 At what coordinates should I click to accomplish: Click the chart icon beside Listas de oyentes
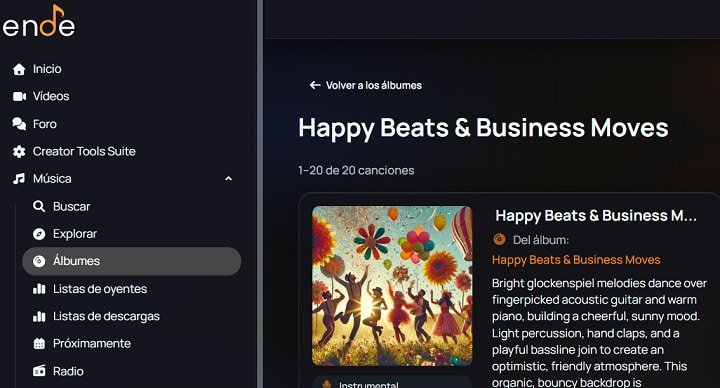pos(39,288)
